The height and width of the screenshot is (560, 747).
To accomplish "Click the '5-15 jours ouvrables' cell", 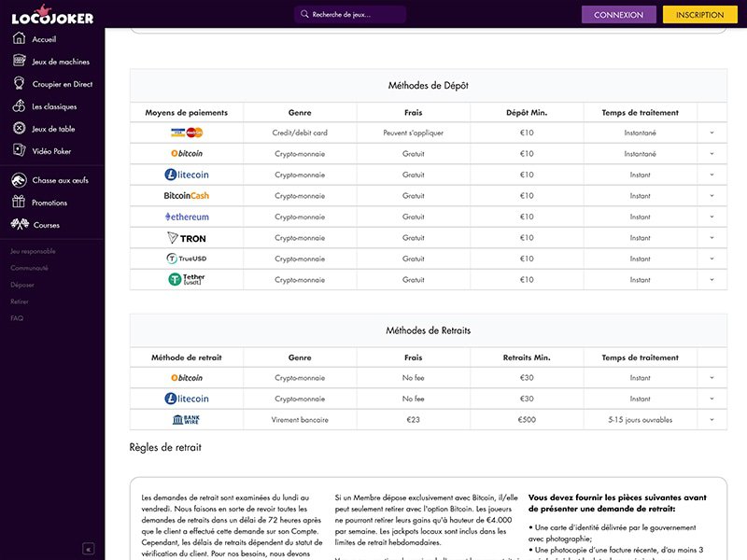I will point(641,419).
